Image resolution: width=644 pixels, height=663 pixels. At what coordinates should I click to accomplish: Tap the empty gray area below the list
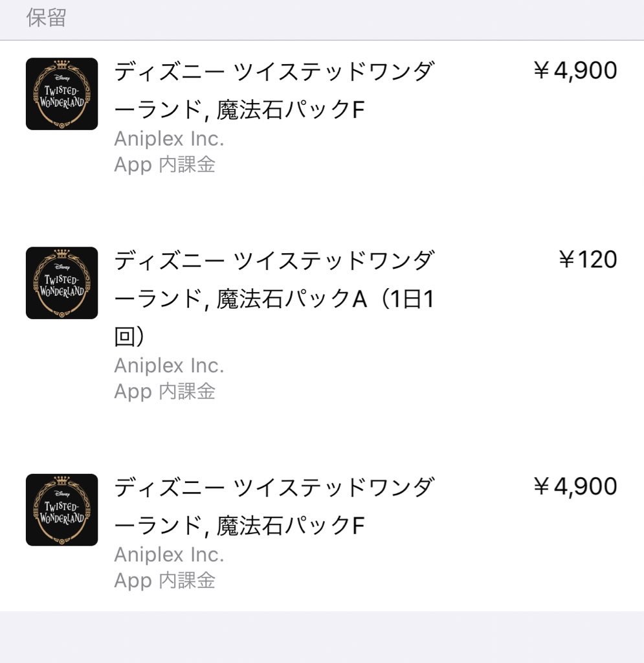pos(322,637)
